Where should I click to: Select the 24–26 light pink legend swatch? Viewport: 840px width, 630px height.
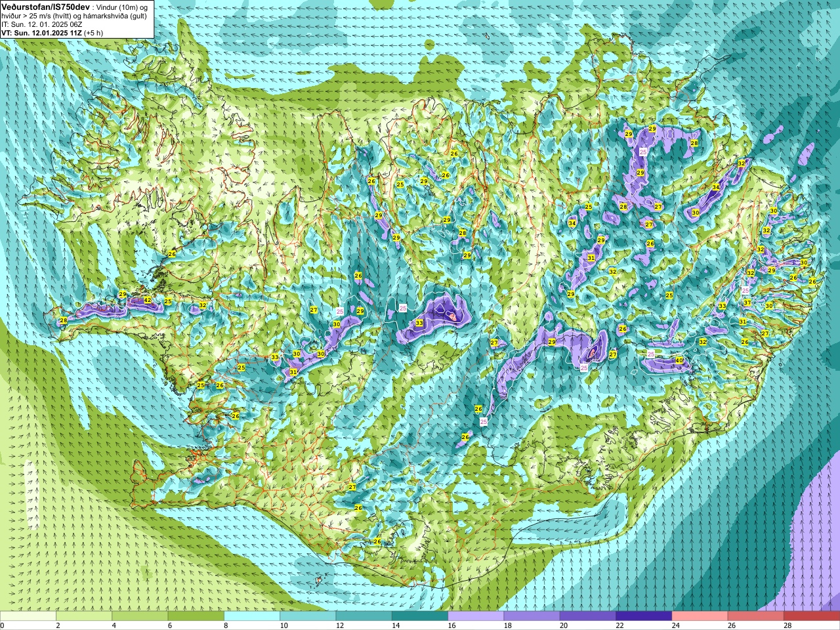tap(700, 616)
